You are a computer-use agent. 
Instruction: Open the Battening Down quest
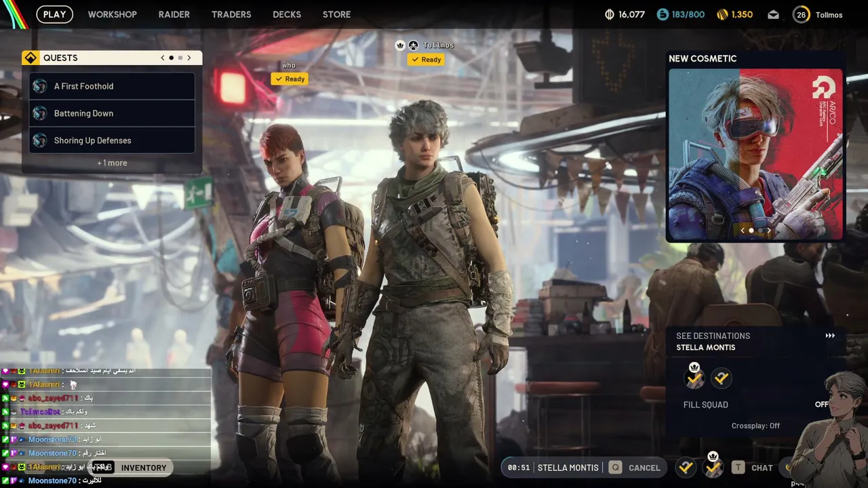pos(112,113)
